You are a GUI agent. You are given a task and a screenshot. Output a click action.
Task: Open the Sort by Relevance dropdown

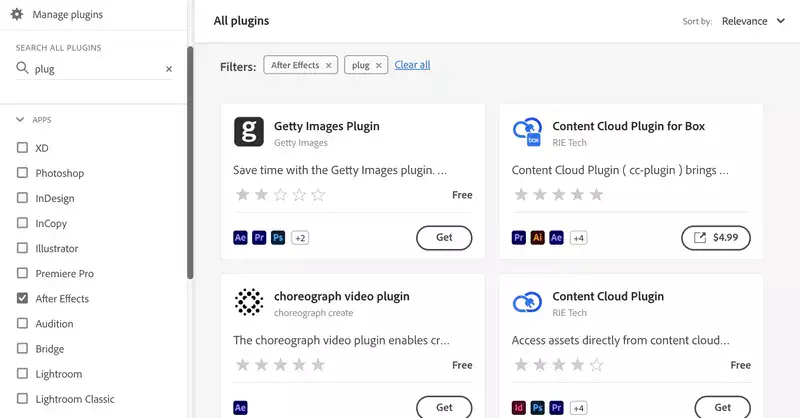tap(753, 21)
